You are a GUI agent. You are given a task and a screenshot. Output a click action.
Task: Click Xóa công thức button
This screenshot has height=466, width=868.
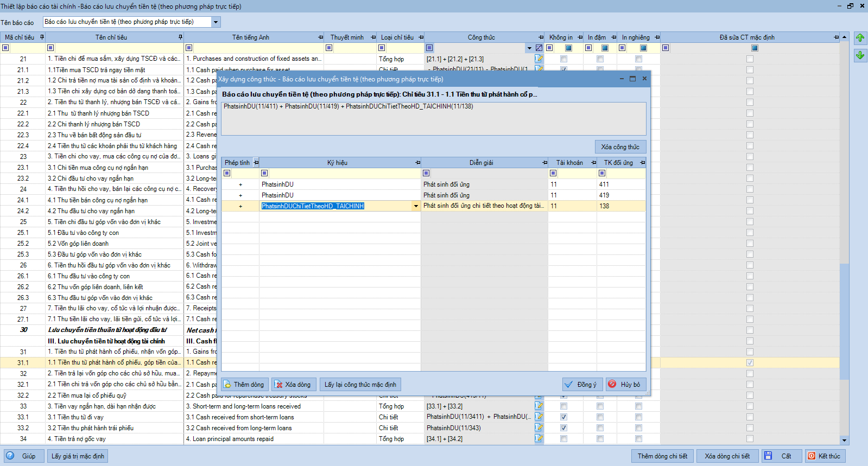tap(620, 147)
